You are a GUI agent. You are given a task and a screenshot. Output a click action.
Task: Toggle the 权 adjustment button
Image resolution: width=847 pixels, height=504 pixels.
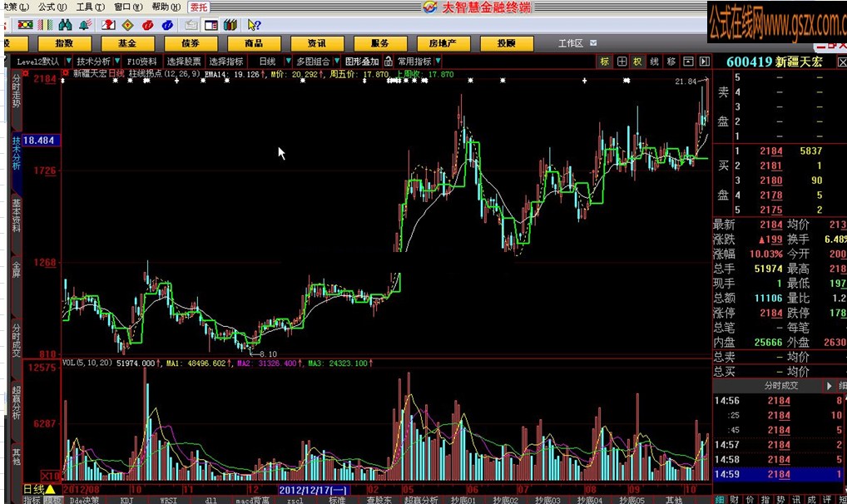pyautogui.click(x=638, y=61)
